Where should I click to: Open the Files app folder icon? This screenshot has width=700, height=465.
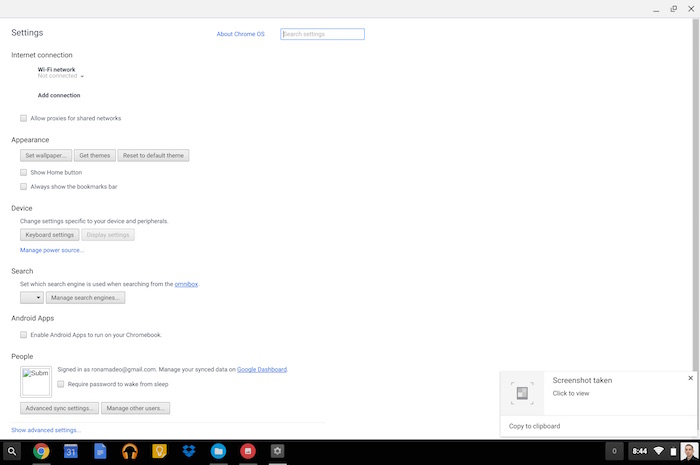click(x=218, y=451)
